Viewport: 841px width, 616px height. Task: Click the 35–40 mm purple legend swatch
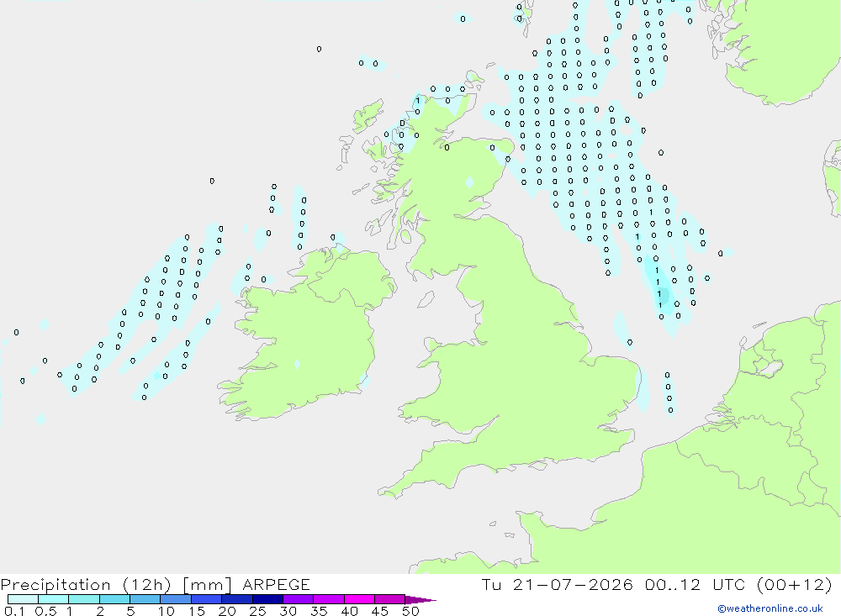[329, 599]
